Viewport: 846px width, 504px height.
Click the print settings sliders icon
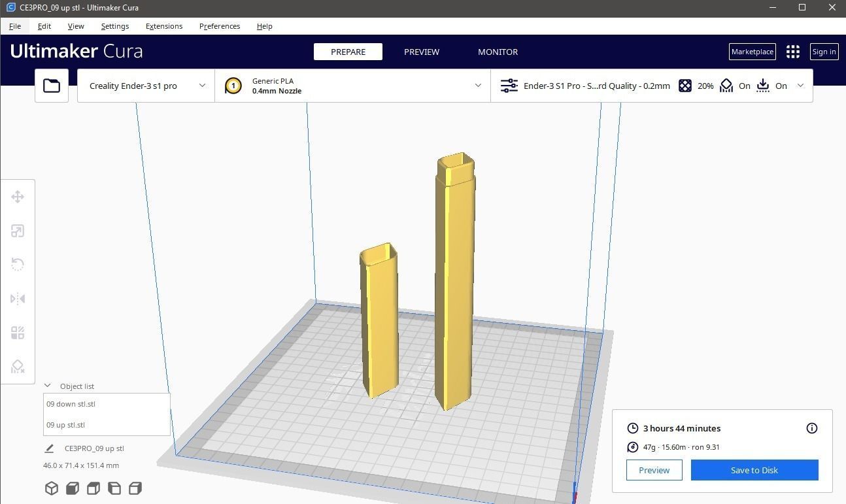[x=509, y=86]
